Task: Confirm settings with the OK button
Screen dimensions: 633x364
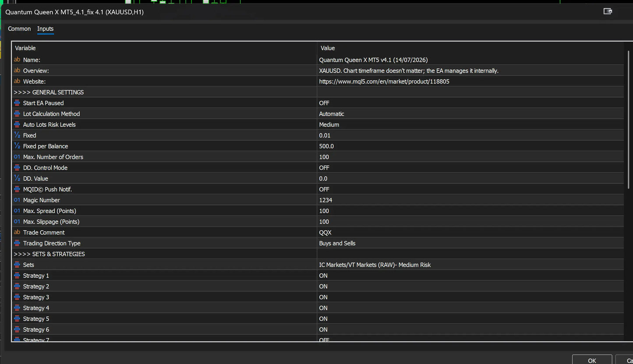Action: 592,360
